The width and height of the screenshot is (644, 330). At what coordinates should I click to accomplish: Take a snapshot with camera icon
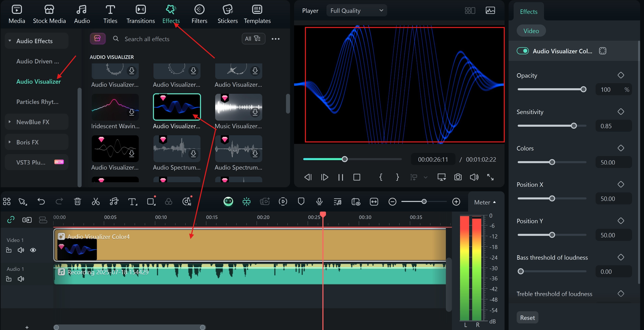[458, 177]
